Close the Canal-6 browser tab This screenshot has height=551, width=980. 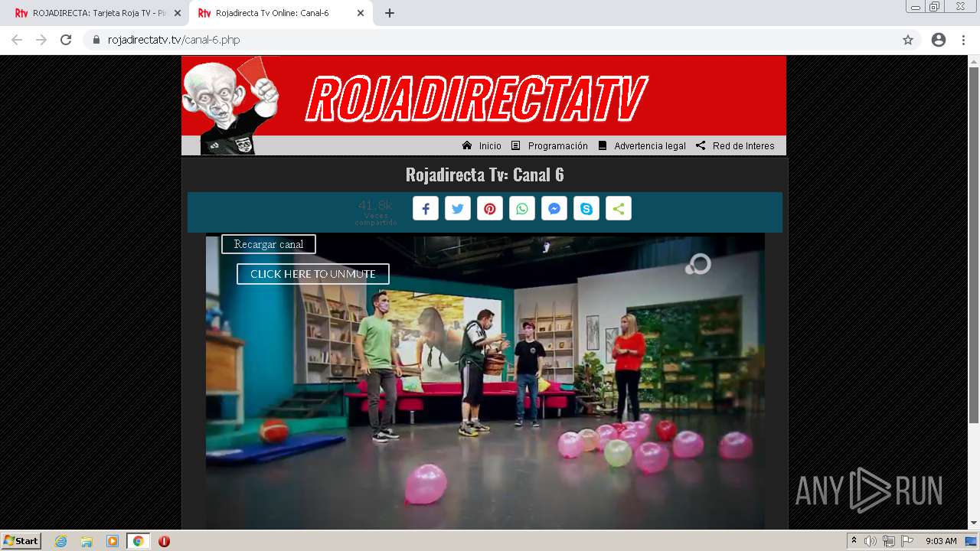(x=361, y=13)
